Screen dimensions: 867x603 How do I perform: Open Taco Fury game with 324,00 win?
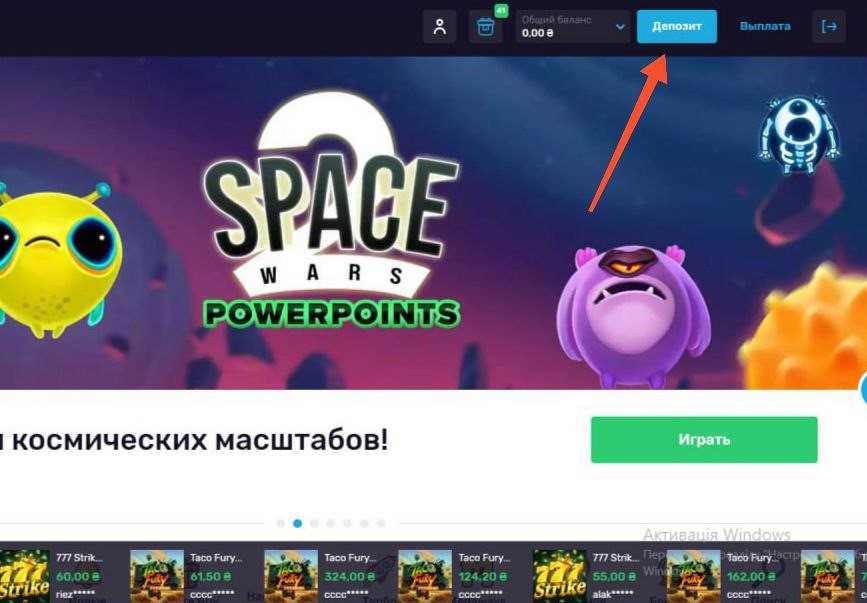click(320, 575)
